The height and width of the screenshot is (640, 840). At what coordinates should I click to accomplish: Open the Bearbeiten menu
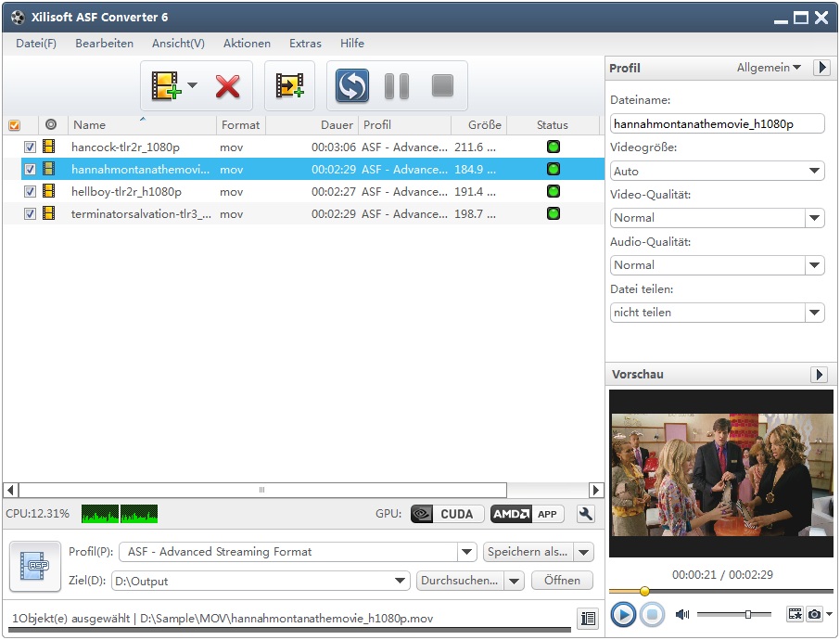pos(104,44)
